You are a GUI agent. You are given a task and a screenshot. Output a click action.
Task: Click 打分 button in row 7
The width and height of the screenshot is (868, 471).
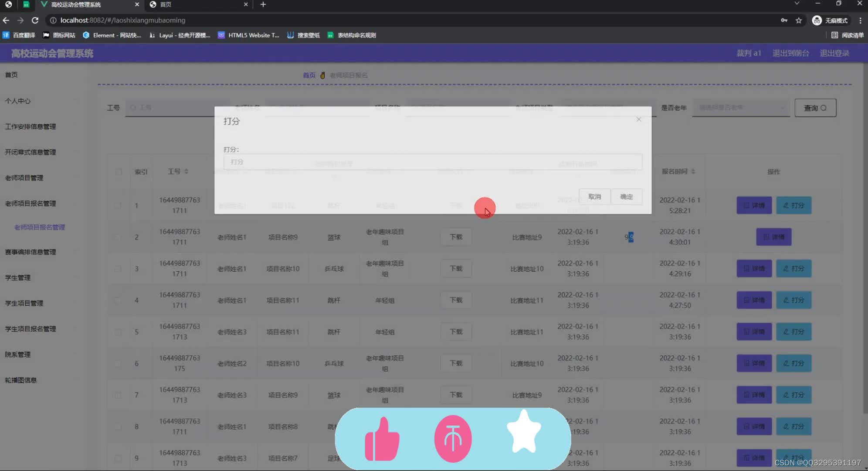coord(793,395)
